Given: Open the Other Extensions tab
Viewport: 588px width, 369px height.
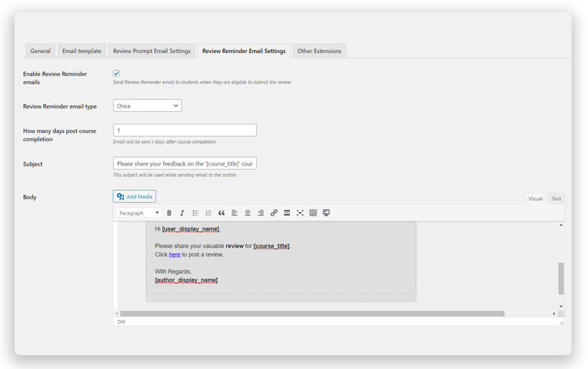Looking at the screenshot, I should (320, 51).
